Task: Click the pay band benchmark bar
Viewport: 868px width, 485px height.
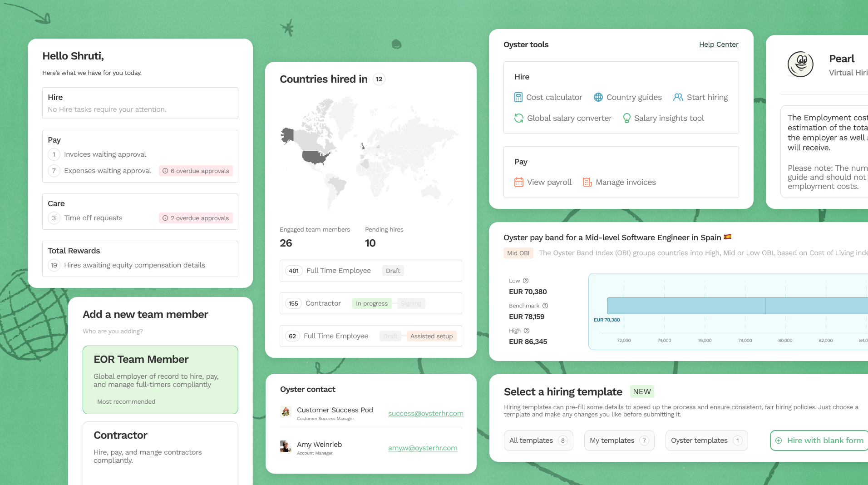Action: (737, 306)
